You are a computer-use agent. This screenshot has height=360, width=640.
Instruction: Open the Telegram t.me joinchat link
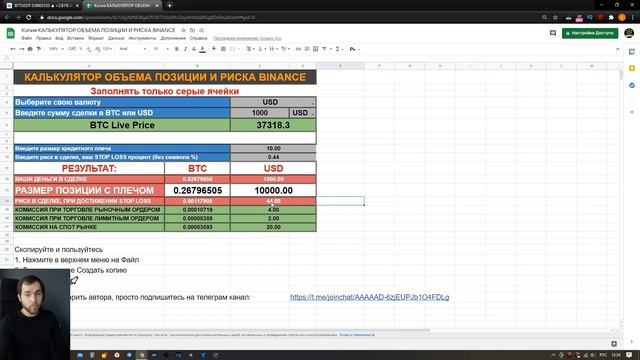(x=369, y=297)
